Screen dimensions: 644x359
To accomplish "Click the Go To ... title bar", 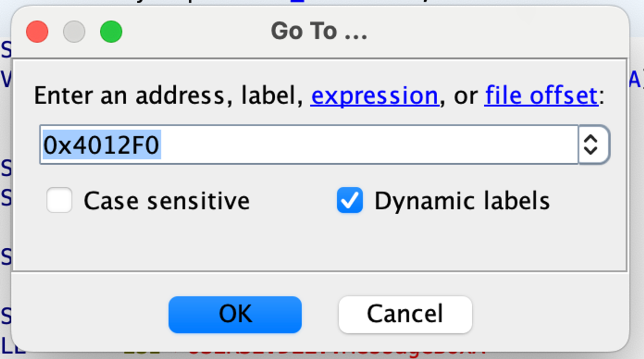I will point(319,31).
